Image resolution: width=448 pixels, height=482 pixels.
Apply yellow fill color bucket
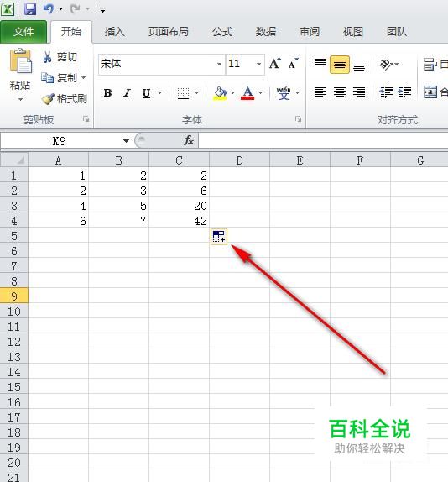pyautogui.click(x=220, y=93)
